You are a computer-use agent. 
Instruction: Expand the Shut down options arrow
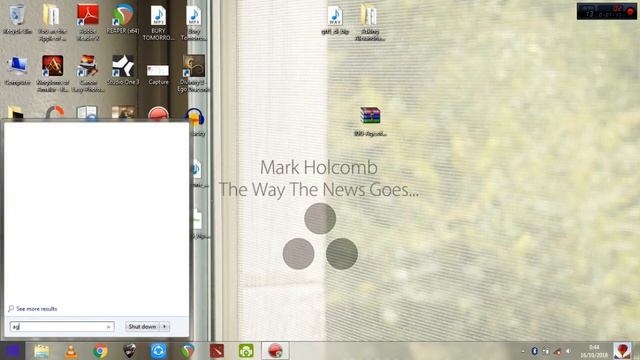coord(164,327)
